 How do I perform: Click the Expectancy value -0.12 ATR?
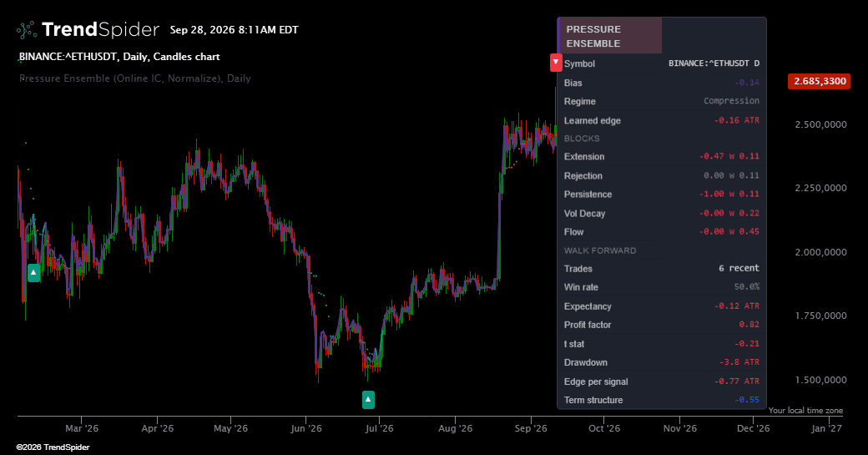pos(736,306)
